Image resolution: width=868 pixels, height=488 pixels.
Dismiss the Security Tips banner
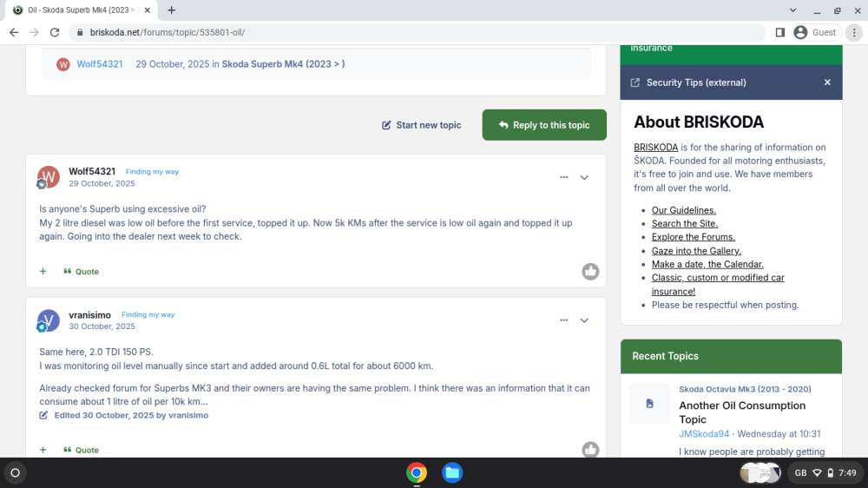click(x=827, y=82)
